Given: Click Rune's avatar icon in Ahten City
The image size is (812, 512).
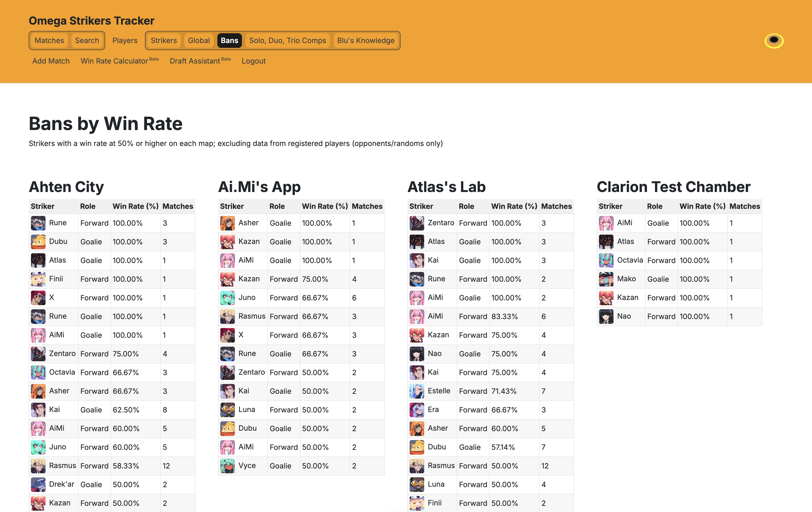Looking at the screenshot, I should click(38, 223).
